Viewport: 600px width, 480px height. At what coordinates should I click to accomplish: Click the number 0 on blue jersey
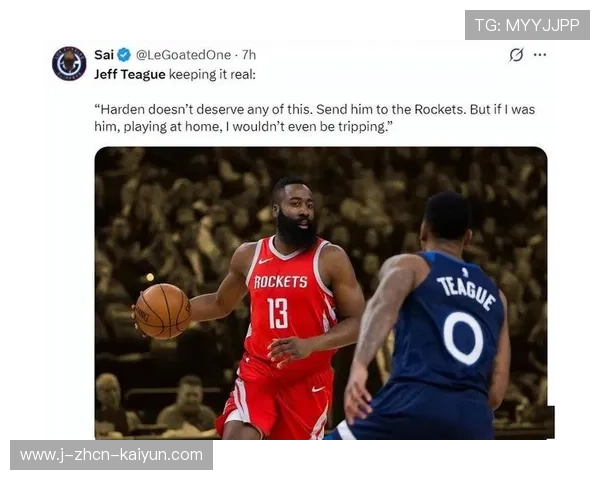463,339
